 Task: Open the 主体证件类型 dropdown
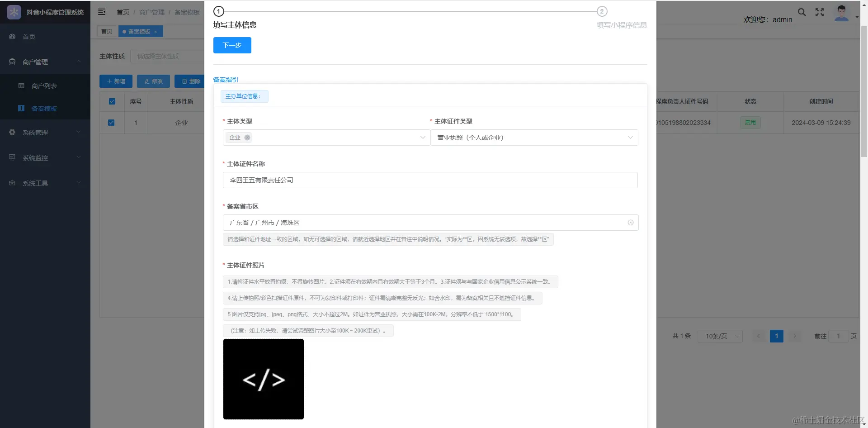[x=534, y=138]
